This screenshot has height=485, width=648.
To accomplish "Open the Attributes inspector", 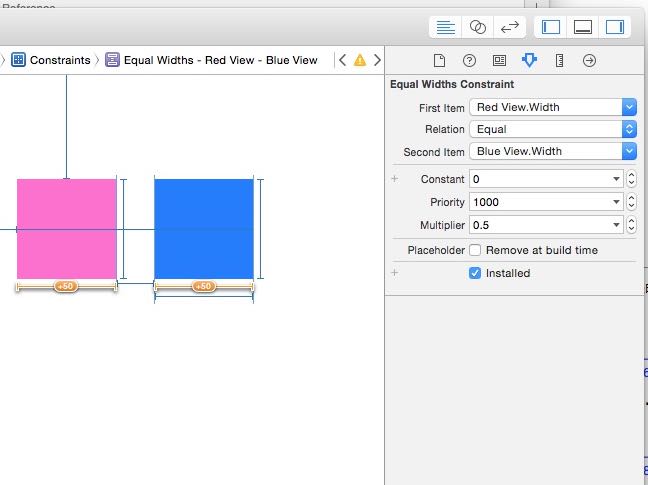I will 529,60.
